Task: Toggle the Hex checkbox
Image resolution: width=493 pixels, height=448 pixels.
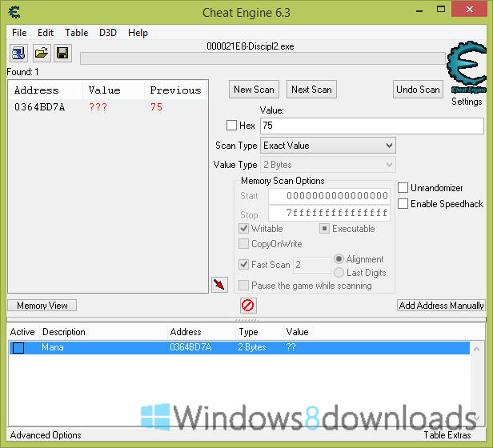Action: [232, 125]
